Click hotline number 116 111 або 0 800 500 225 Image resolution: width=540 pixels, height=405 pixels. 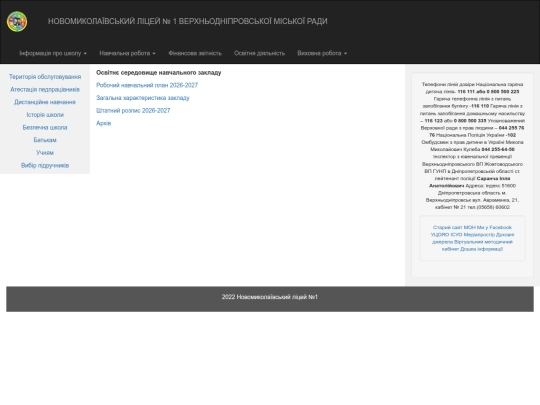488,92
